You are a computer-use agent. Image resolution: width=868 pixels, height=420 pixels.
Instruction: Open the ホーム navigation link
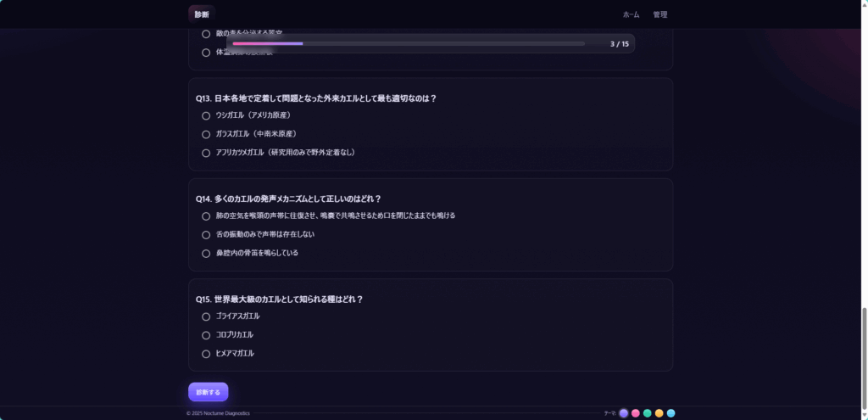pos(631,15)
